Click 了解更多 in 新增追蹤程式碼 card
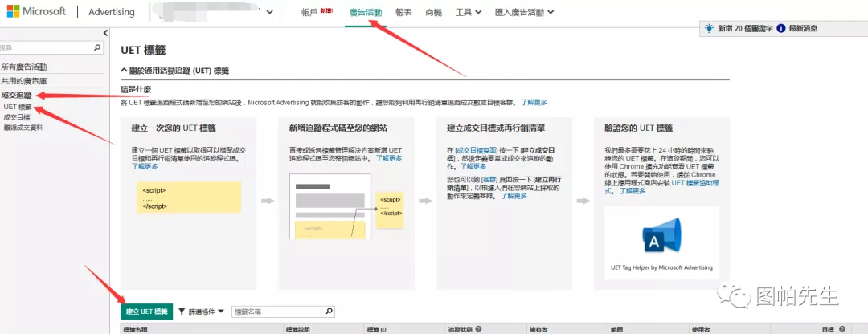Viewport: 868px width, 334px height. click(389, 158)
